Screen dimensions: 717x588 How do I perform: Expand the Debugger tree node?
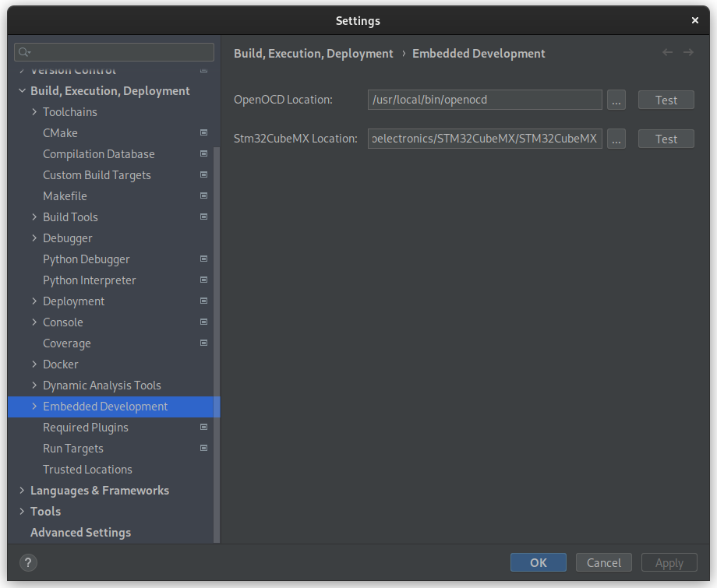point(34,238)
